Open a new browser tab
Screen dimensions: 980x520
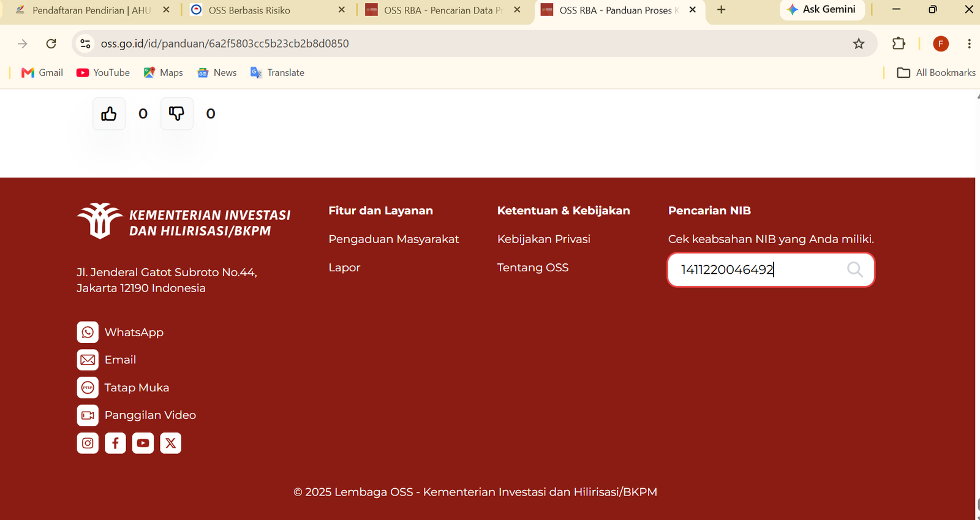point(721,10)
